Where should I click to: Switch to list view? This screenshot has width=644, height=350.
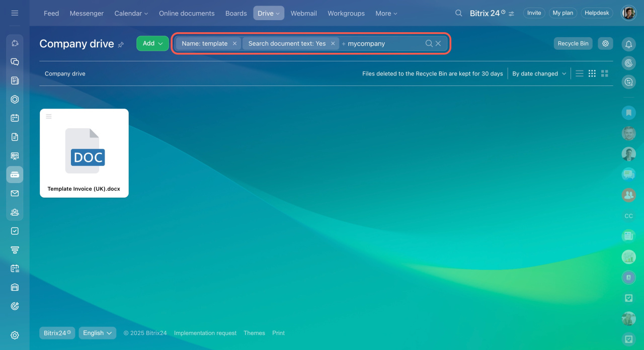[580, 73]
